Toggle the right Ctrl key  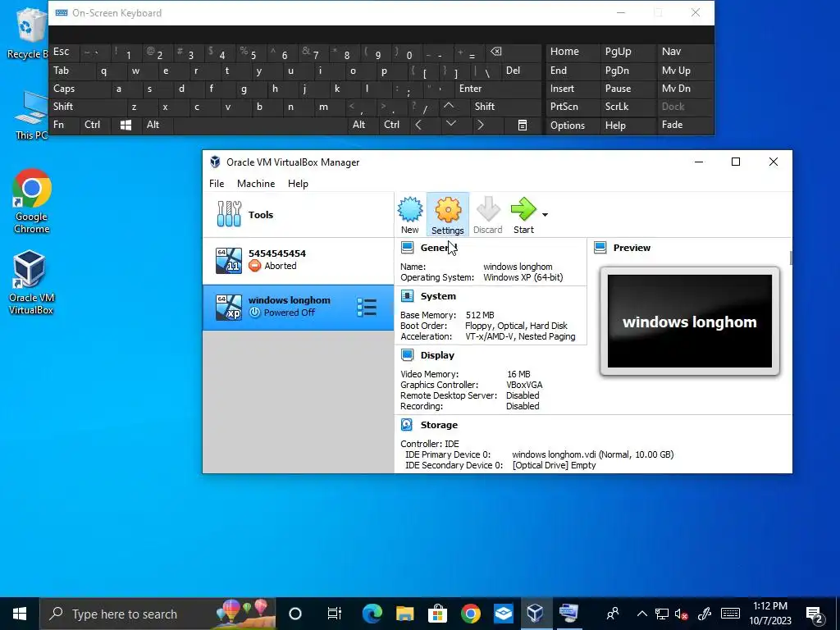[393, 125]
